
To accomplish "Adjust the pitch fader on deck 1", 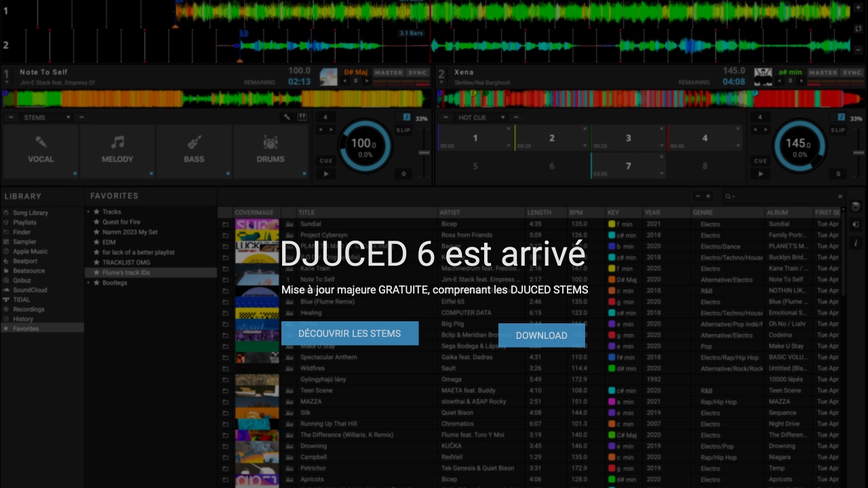I will (424, 153).
